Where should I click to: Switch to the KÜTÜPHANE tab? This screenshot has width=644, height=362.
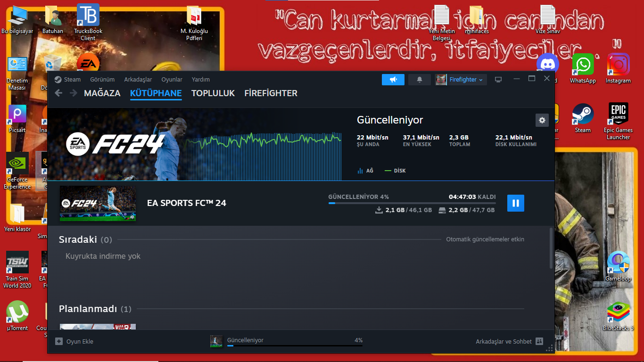[156, 93]
